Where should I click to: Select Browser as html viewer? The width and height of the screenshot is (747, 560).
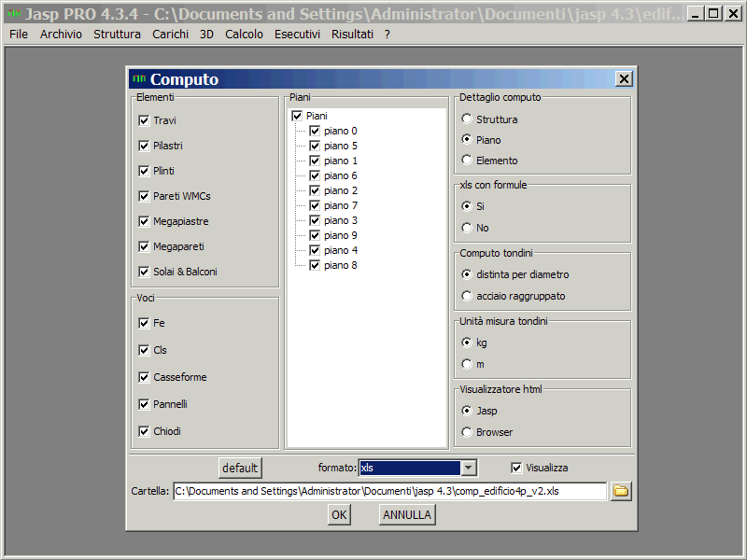[x=467, y=432]
